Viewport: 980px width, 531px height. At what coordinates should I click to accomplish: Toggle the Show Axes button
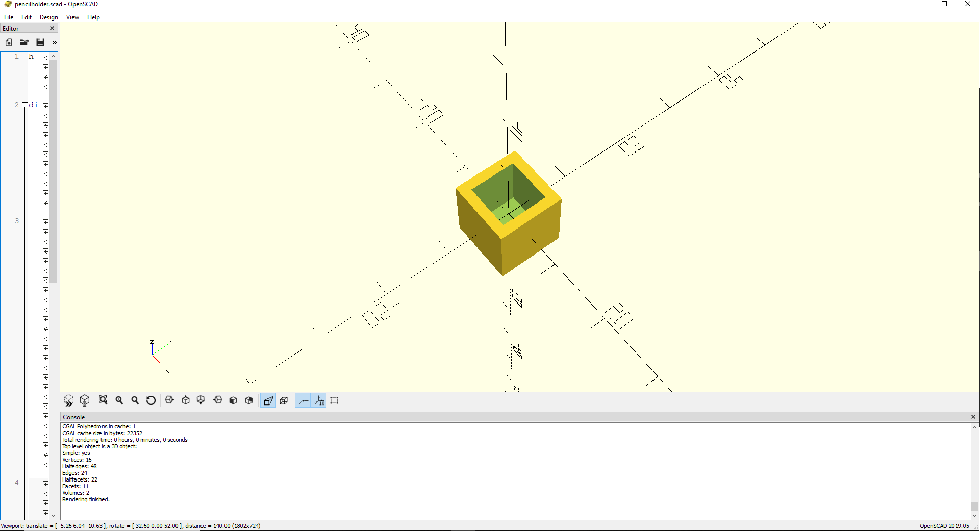tap(303, 400)
